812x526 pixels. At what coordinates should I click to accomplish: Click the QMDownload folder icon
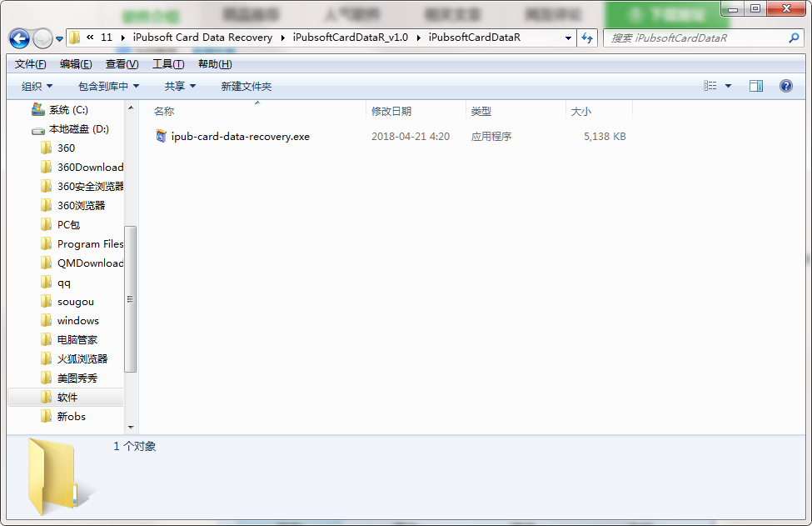click(46, 263)
